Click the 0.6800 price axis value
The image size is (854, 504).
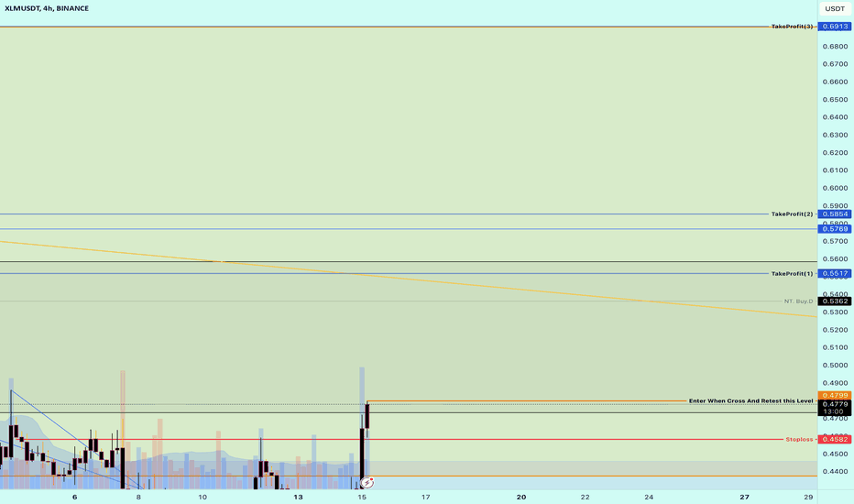(835, 47)
